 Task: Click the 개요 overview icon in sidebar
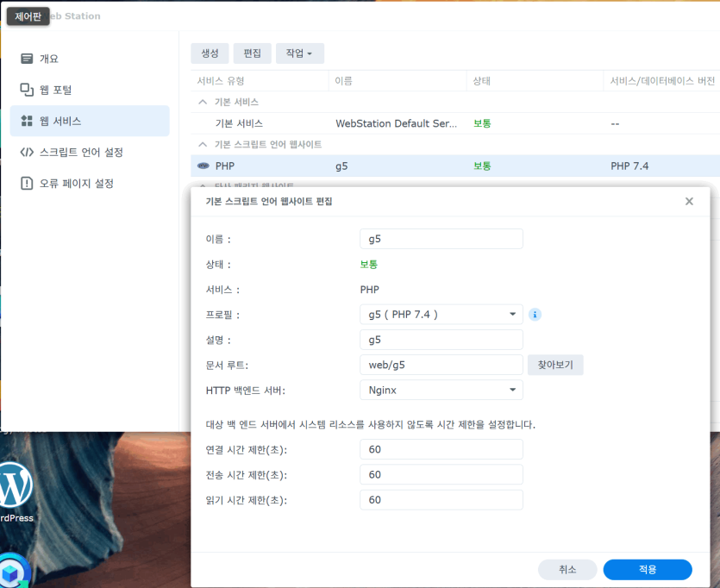27,59
